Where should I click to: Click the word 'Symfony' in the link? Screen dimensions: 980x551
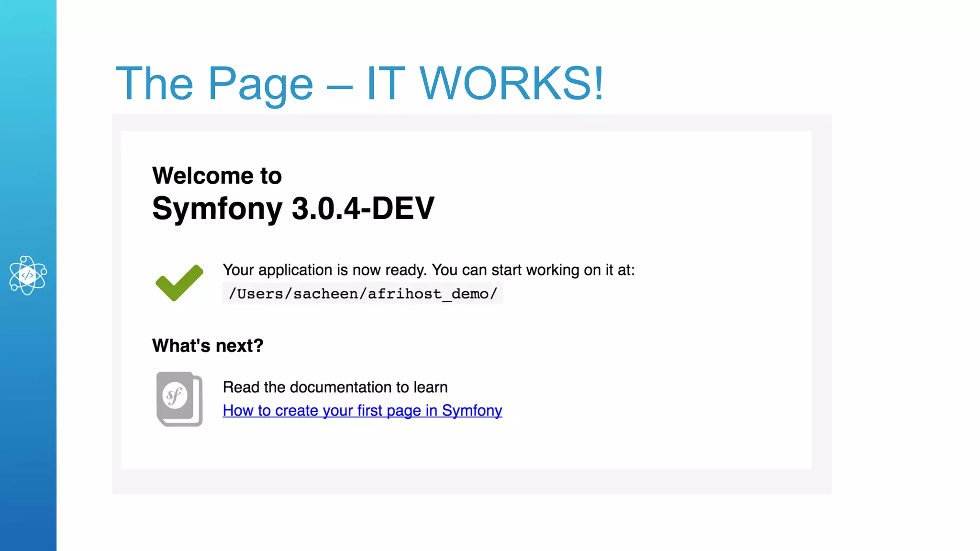click(x=472, y=410)
